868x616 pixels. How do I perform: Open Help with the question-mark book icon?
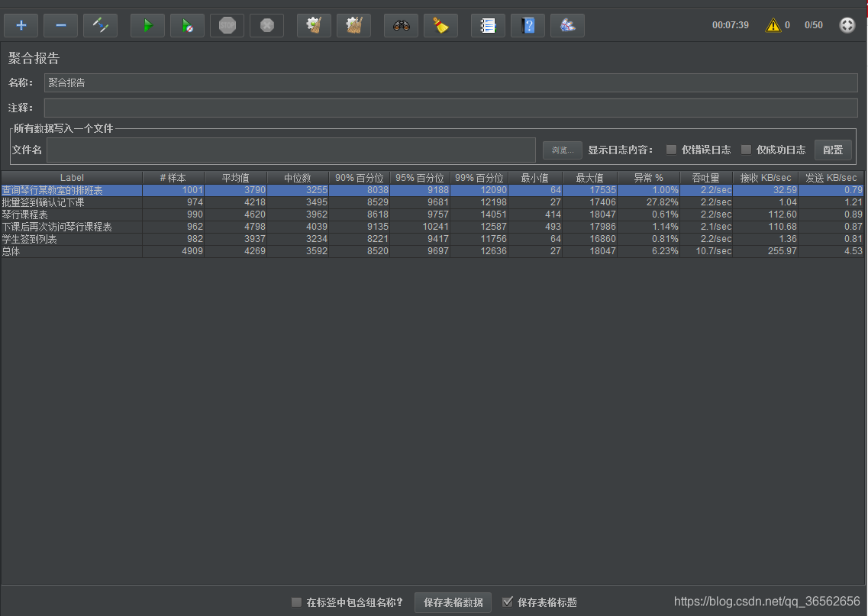(528, 25)
